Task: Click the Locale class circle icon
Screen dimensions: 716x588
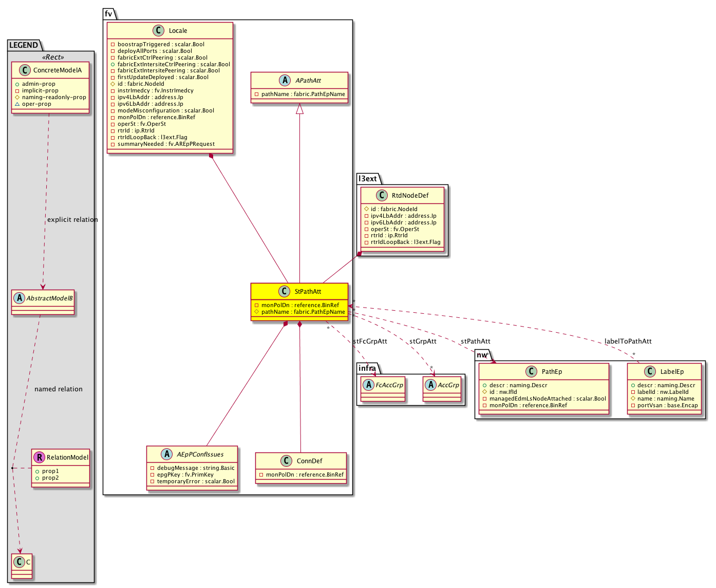Action: [x=159, y=31]
